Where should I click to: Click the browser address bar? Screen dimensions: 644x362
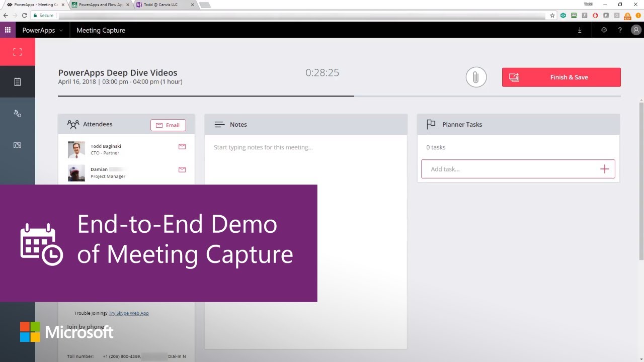click(x=302, y=16)
